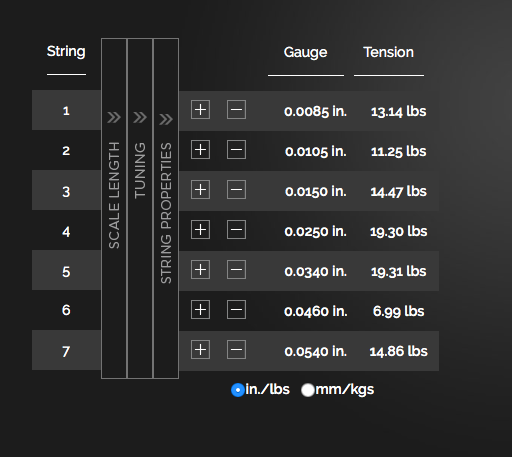Click the 19.30 lbs tension value
512x457 pixels.
coord(398,231)
